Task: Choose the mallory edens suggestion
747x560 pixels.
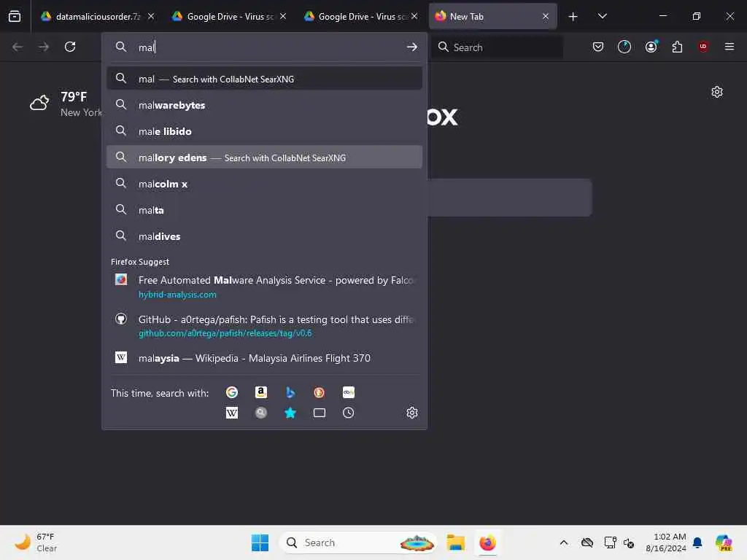Action: (264, 157)
